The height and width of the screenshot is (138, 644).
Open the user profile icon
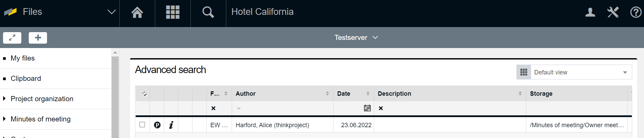click(x=590, y=13)
